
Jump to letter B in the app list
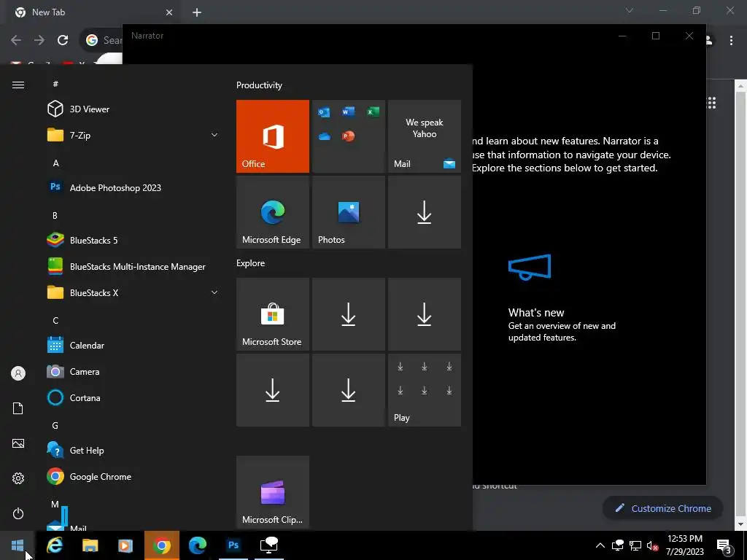click(x=55, y=216)
